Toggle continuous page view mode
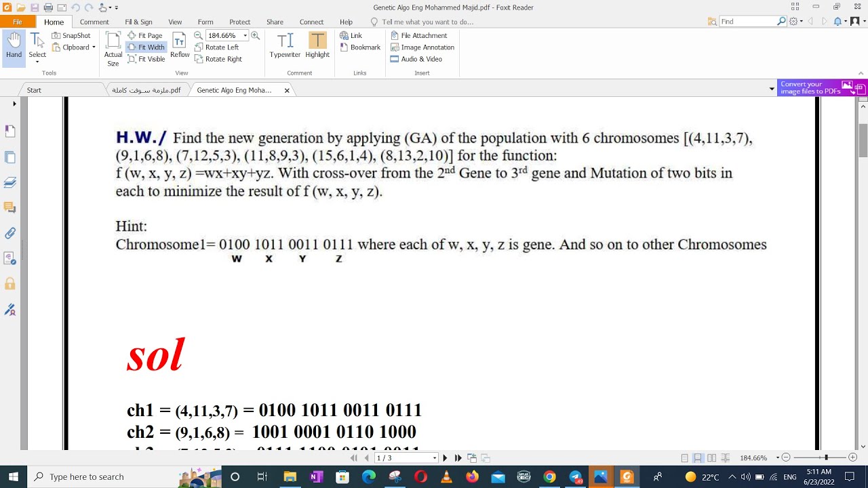 pos(698,458)
